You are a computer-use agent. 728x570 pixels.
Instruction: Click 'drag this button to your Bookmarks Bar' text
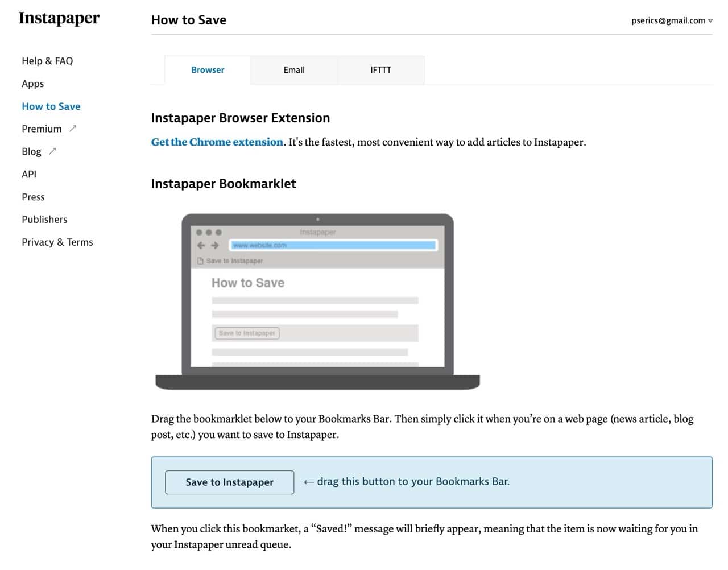[413, 481]
